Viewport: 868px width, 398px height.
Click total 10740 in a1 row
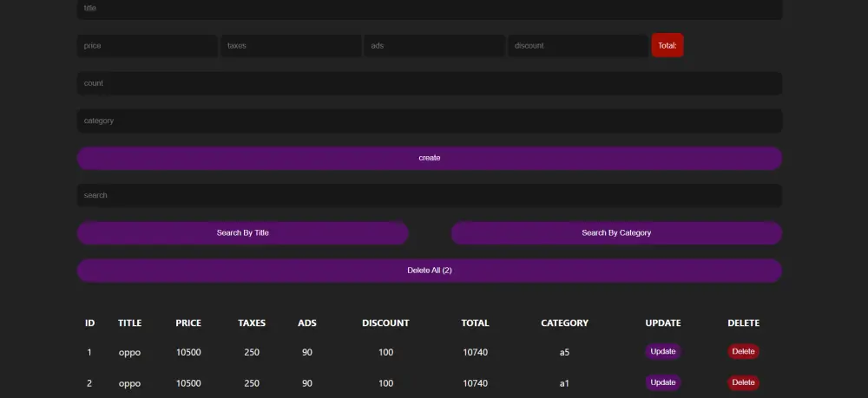[475, 383]
